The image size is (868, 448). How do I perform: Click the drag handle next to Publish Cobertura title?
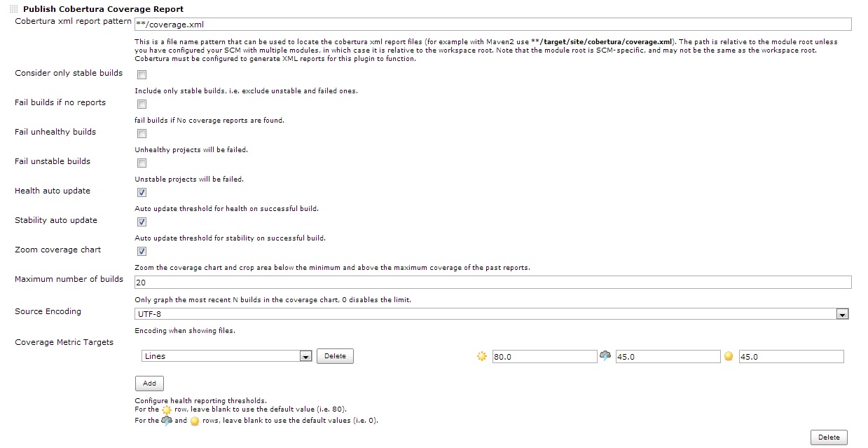14,9
